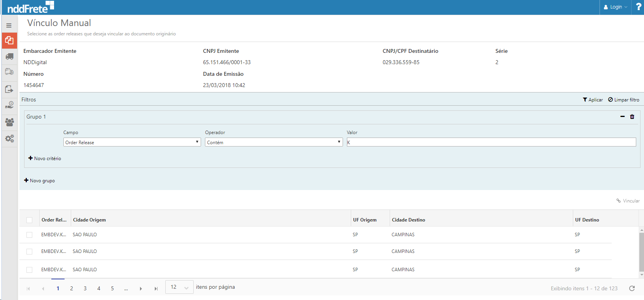
Task: Open the Campo dropdown showing Order Release
Action: coord(132,142)
